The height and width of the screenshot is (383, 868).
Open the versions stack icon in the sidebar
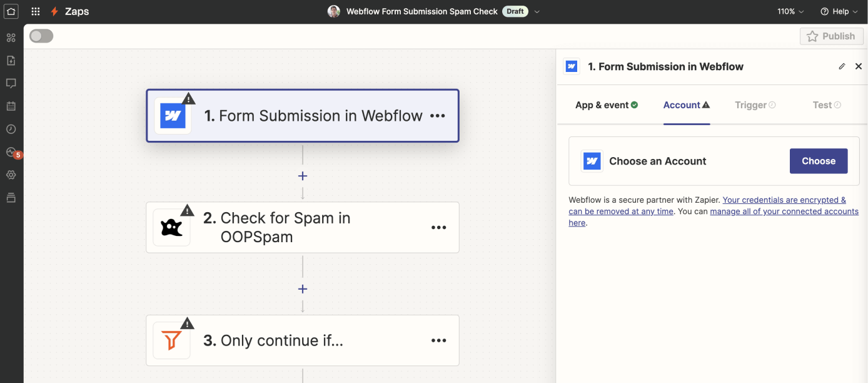pyautogui.click(x=11, y=198)
